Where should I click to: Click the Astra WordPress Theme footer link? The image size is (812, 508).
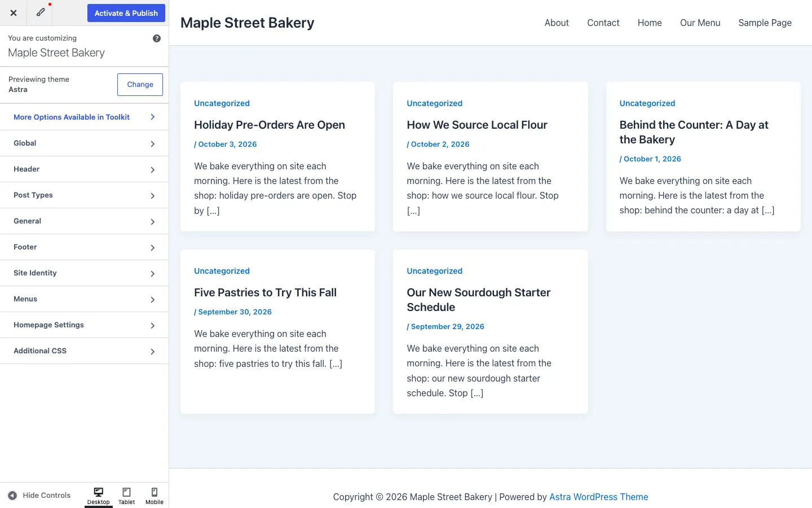click(599, 497)
